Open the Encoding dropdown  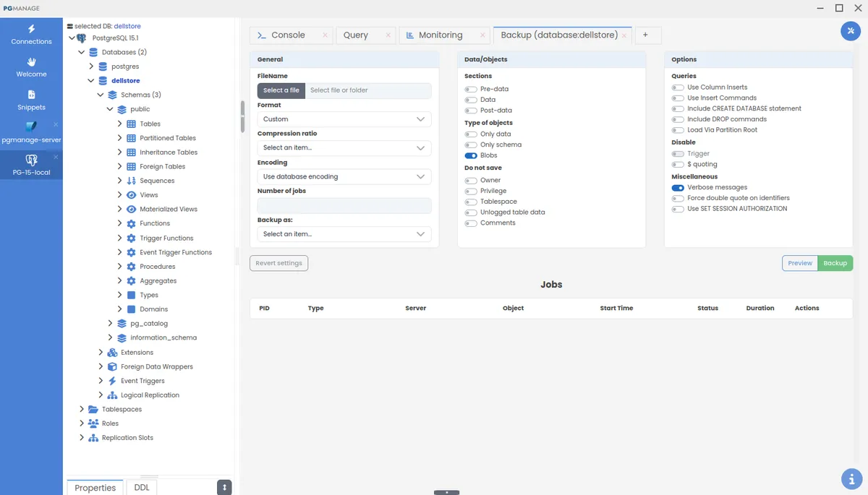(344, 176)
